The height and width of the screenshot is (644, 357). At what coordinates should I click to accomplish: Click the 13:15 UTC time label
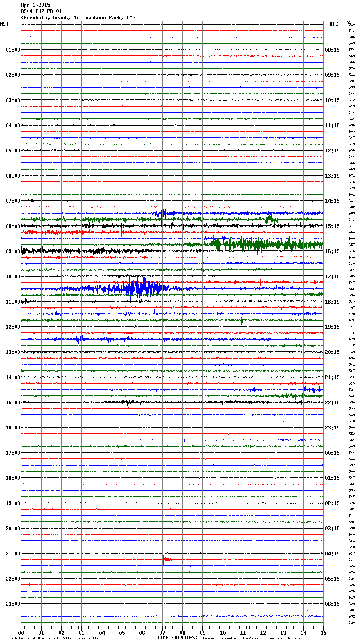coord(332,176)
